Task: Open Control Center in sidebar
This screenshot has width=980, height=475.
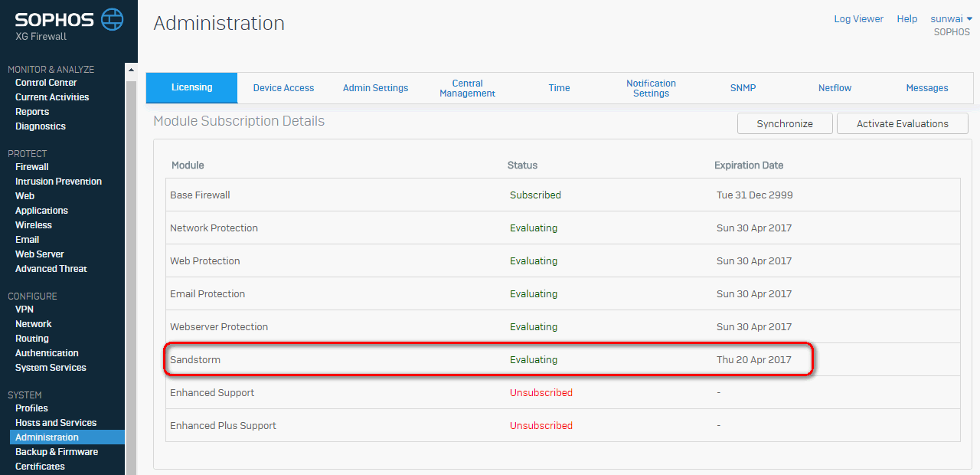Action: [x=46, y=83]
